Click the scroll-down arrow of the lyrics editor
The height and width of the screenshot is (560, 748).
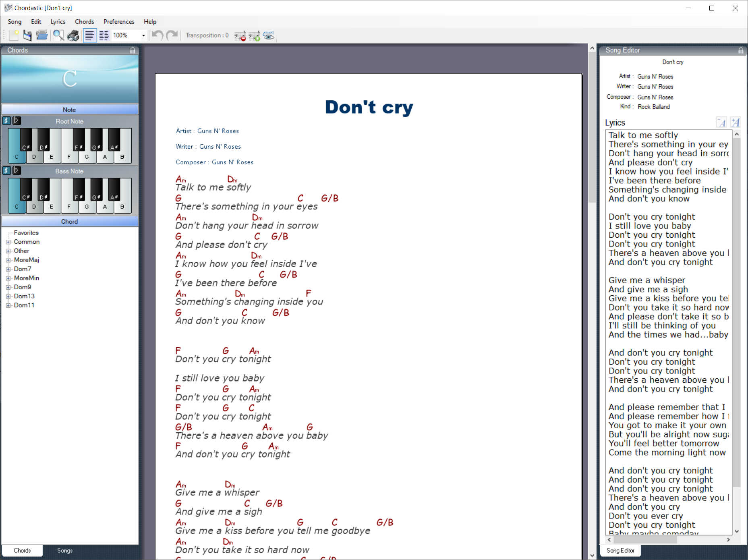(x=737, y=531)
